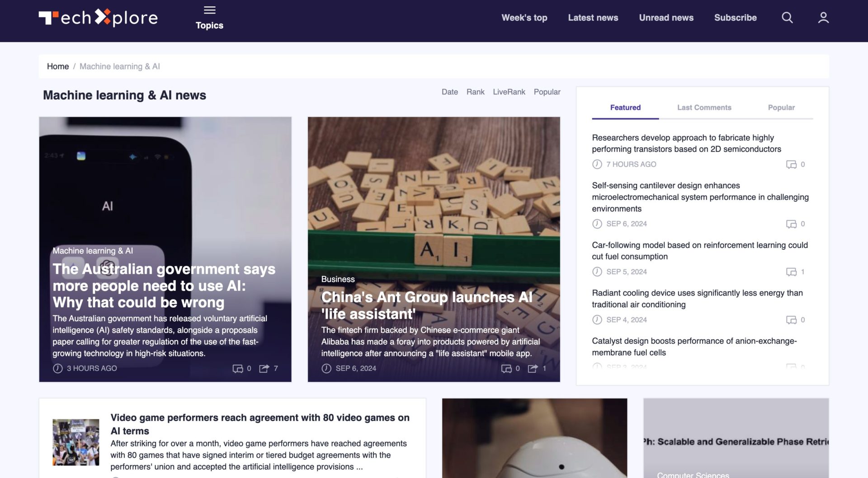Click the TechXplore logo
This screenshot has width=868, height=478.
point(98,18)
